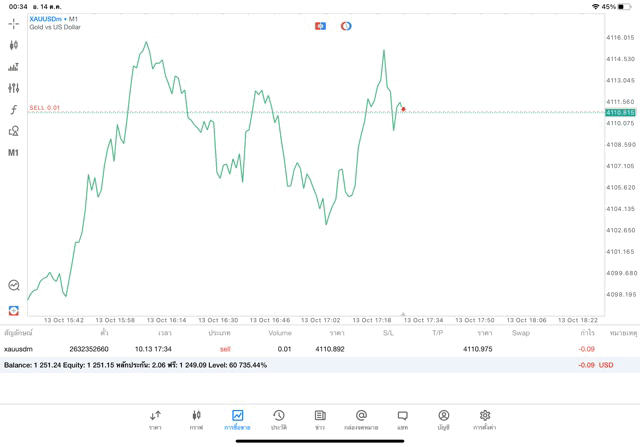Open the Chart (กราฟ) tab

tap(196, 419)
